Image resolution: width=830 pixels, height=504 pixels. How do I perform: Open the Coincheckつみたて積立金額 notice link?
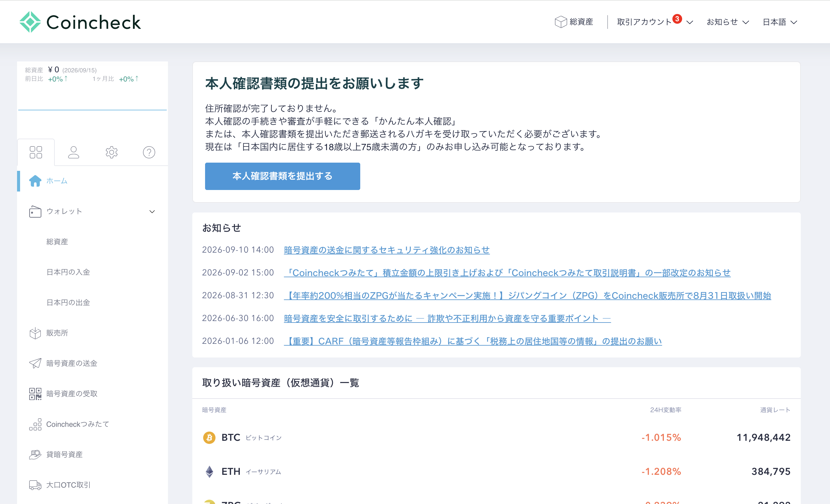click(x=507, y=273)
